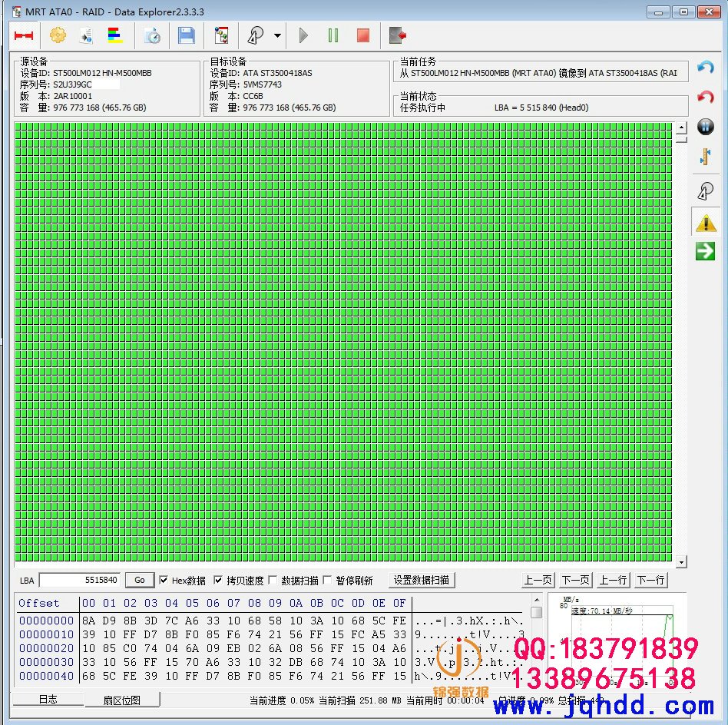Enable the 暂停刷新 checkbox
The width and height of the screenshot is (728, 725).
coord(327,580)
